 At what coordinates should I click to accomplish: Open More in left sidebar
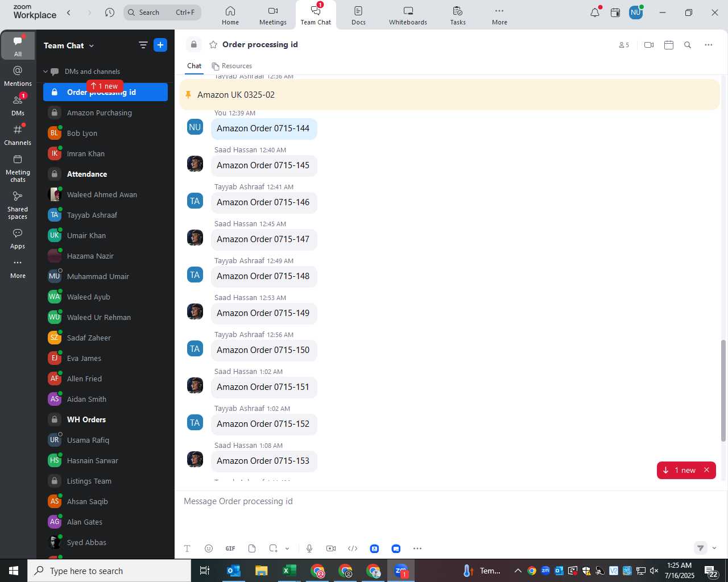18,268
